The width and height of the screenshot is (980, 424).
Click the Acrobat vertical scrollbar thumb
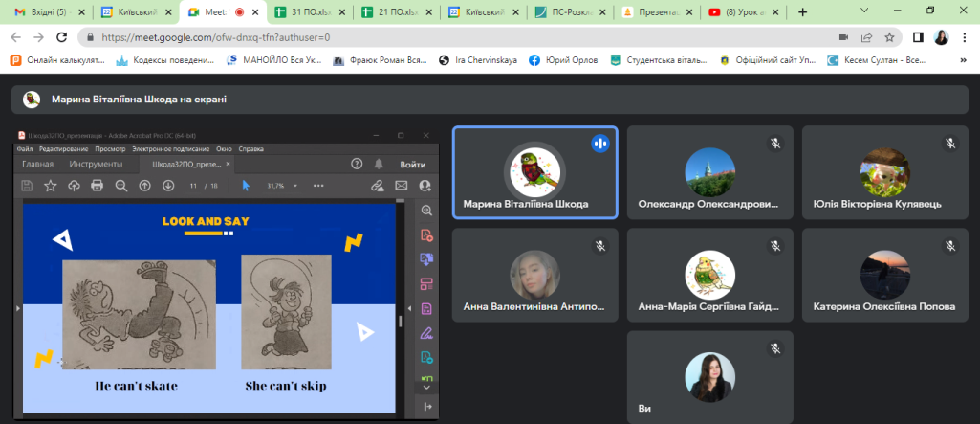tap(400, 321)
